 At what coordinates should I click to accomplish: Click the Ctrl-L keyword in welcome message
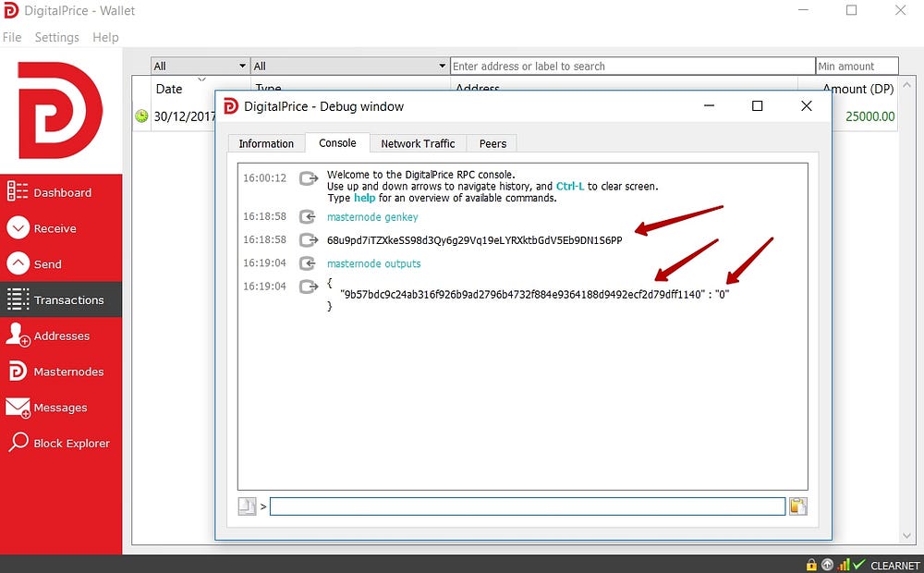570,187
